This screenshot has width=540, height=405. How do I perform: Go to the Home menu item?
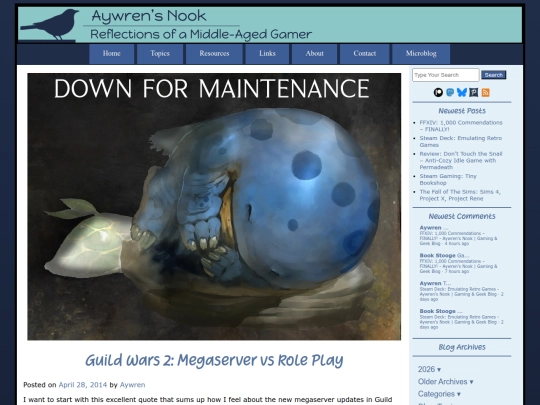click(x=112, y=54)
